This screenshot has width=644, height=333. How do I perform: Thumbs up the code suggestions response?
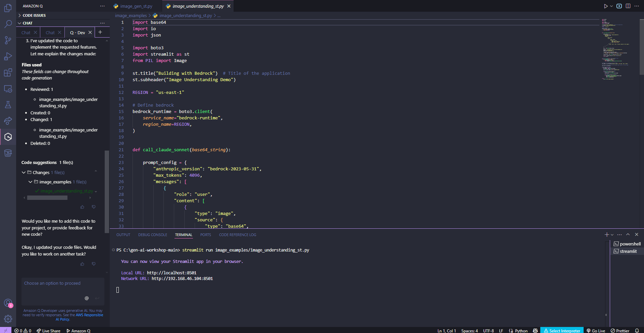click(x=82, y=207)
